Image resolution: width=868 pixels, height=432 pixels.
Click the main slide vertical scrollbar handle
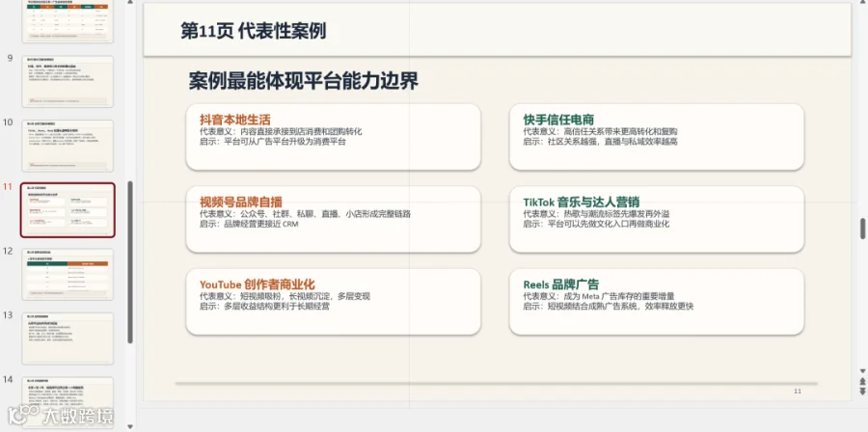(862, 229)
